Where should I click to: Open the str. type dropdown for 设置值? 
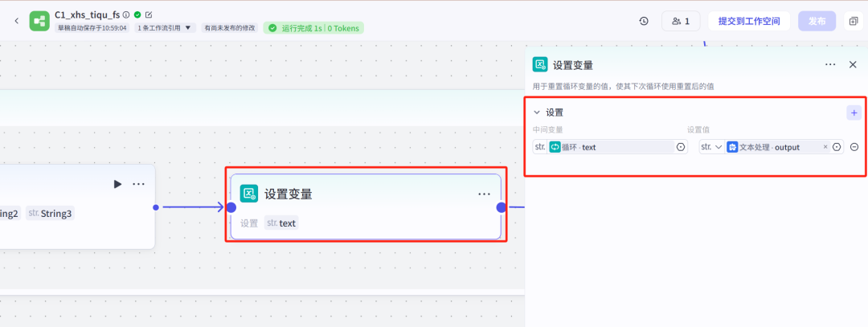711,146
